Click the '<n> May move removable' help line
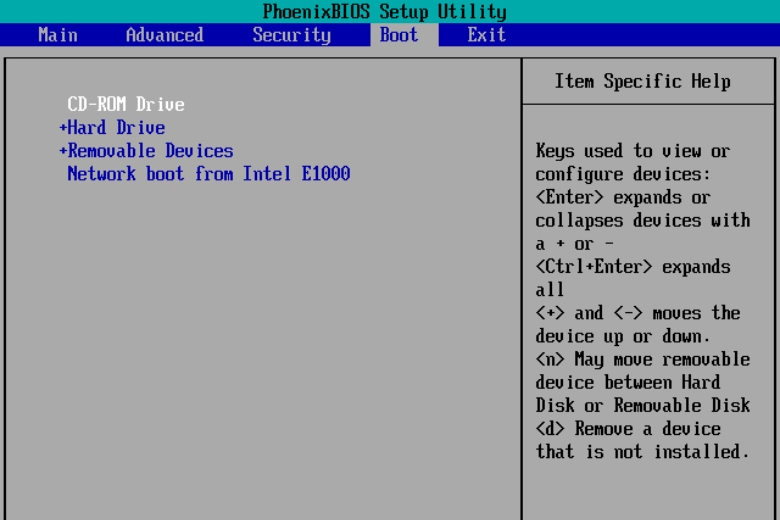Viewport: 780px width, 520px height. point(643,359)
